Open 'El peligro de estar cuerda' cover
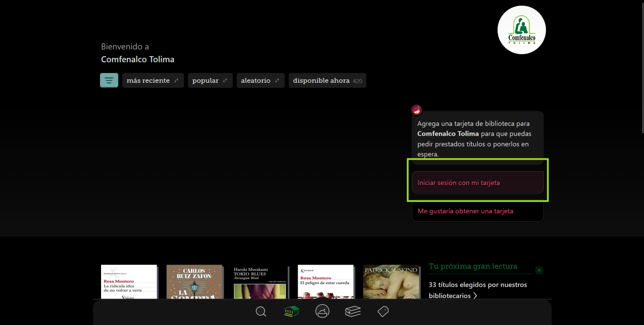This screenshot has width=644, height=325. [x=326, y=282]
